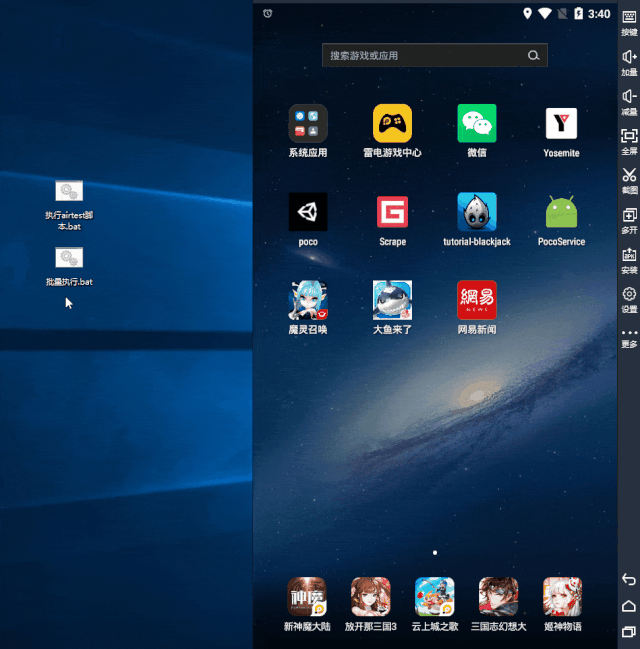Click the search magnifier icon
This screenshot has width=640, height=649.
(534, 55)
